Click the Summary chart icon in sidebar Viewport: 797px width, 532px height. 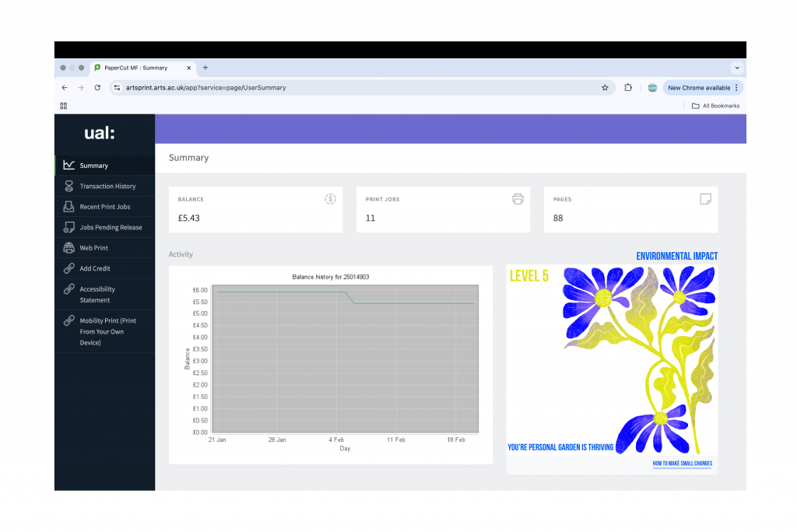coord(69,165)
